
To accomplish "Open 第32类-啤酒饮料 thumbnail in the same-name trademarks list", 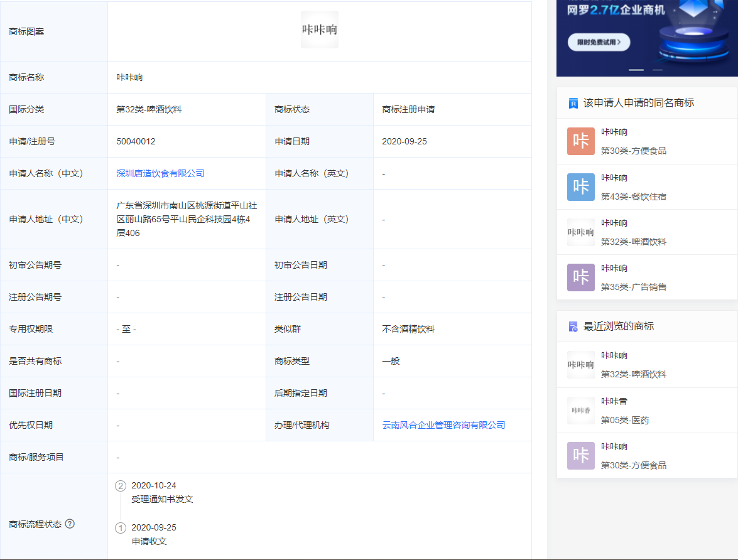I will [580, 232].
